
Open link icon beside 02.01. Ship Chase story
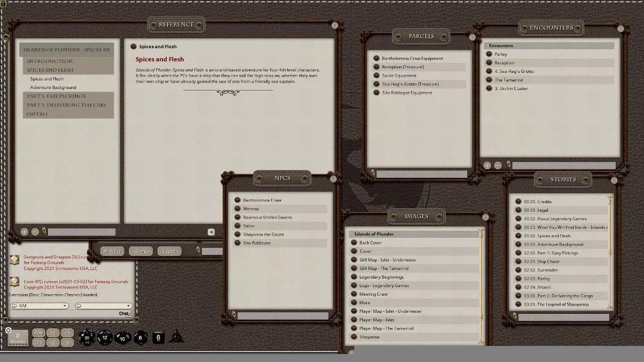[519, 261]
